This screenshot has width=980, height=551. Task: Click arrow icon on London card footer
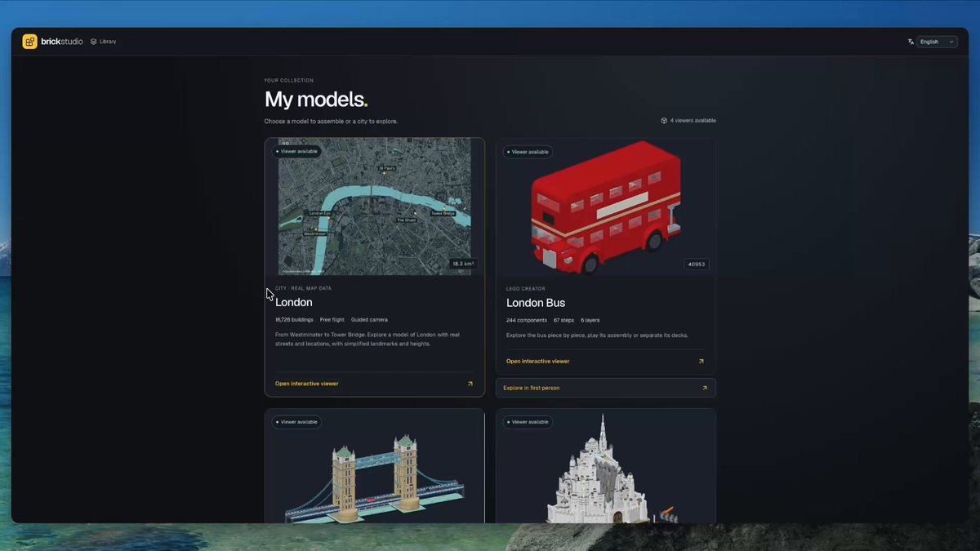pyautogui.click(x=470, y=384)
